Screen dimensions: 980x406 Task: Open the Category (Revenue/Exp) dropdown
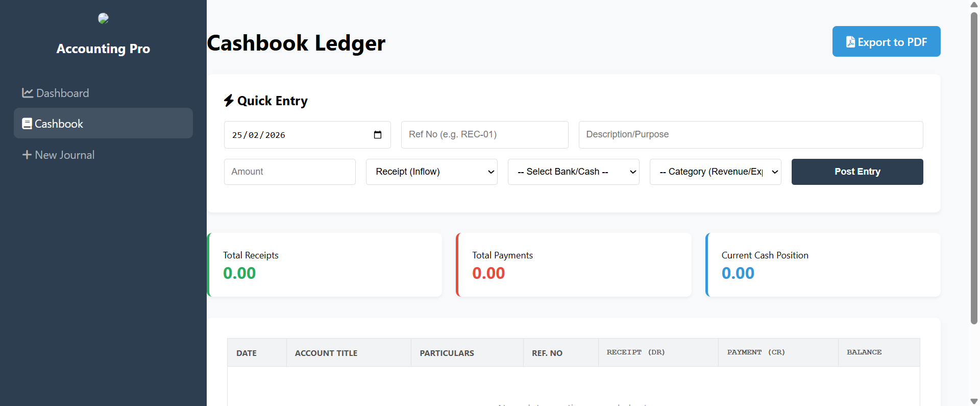click(x=715, y=172)
